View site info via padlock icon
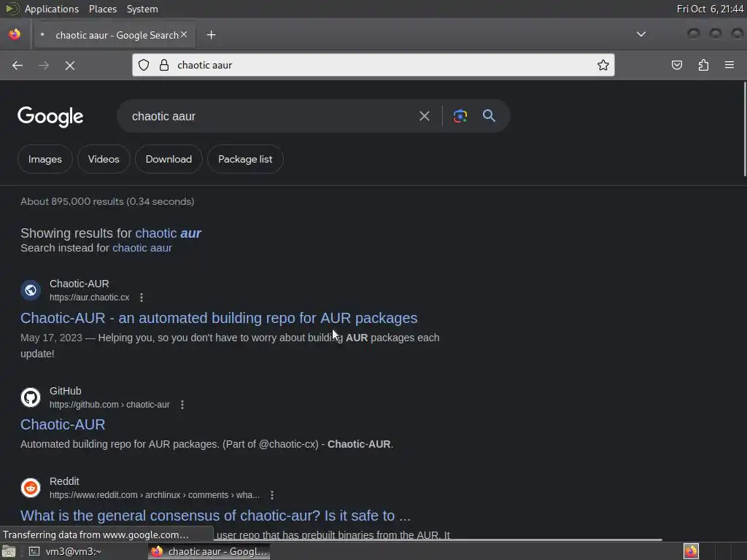The image size is (747, 560). [x=164, y=65]
